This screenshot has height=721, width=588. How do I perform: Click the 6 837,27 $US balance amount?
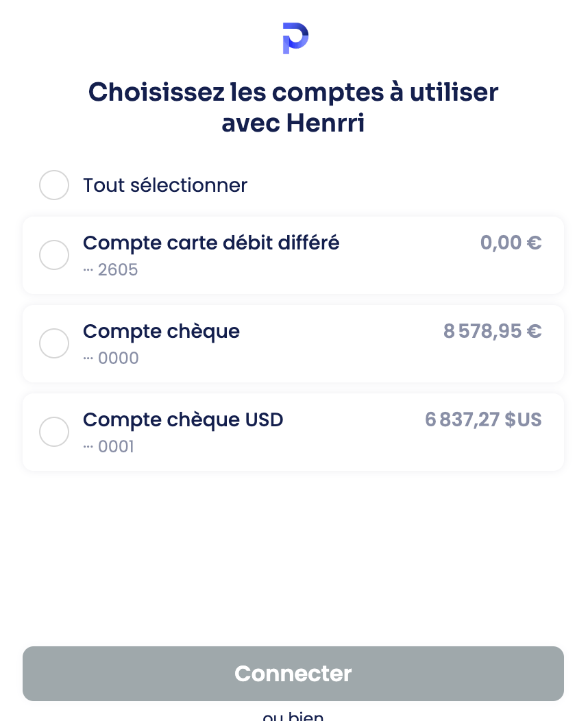[x=483, y=419]
